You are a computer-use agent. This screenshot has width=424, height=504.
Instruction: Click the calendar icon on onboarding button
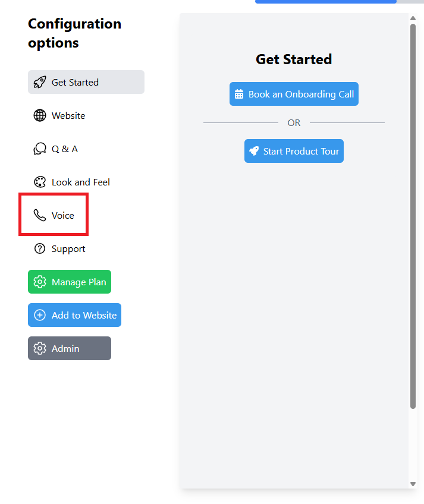pyautogui.click(x=239, y=94)
